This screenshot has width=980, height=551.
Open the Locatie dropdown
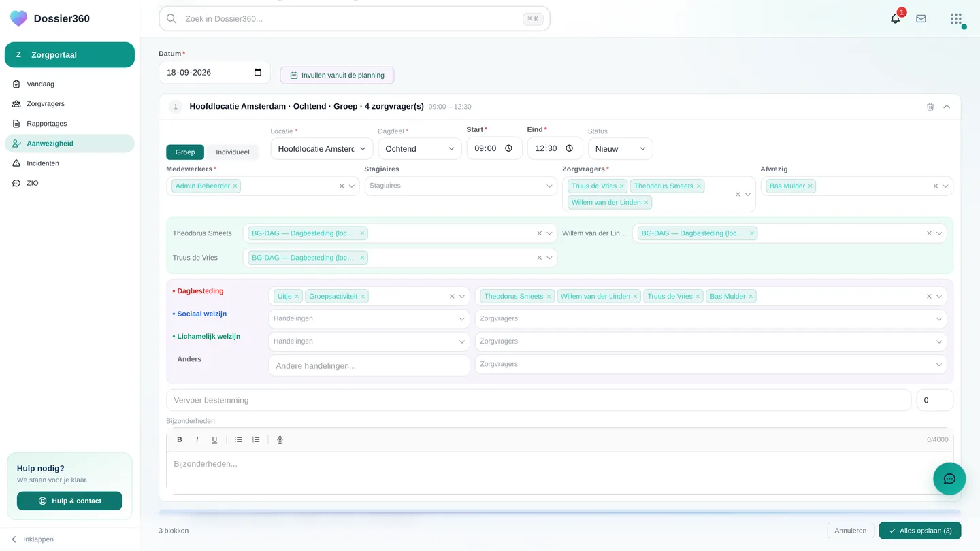pyautogui.click(x=321, y=148)
